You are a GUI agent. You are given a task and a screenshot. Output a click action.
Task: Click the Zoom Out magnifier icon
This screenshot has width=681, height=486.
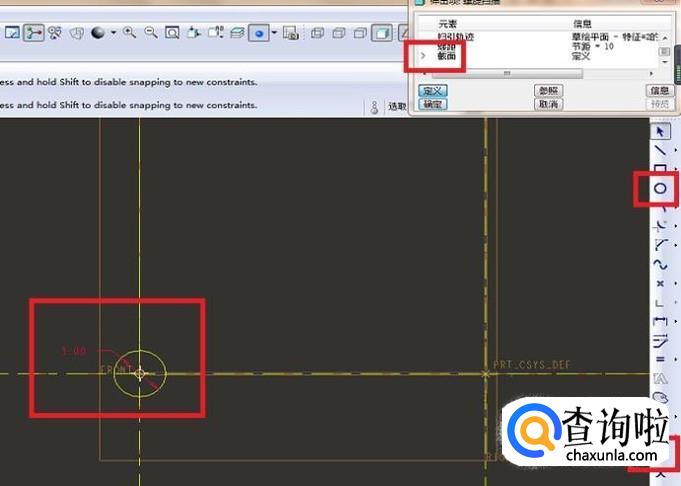coord(151,33)
